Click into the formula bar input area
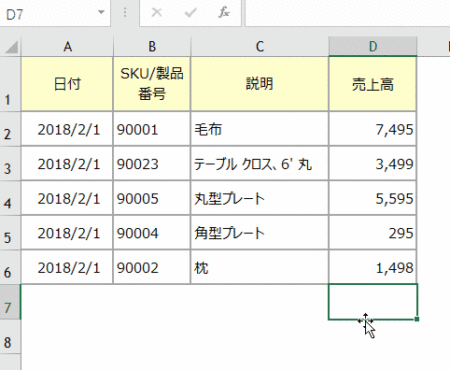The width and height of the screenshot is (450, 370). click(x=347, y=13)
